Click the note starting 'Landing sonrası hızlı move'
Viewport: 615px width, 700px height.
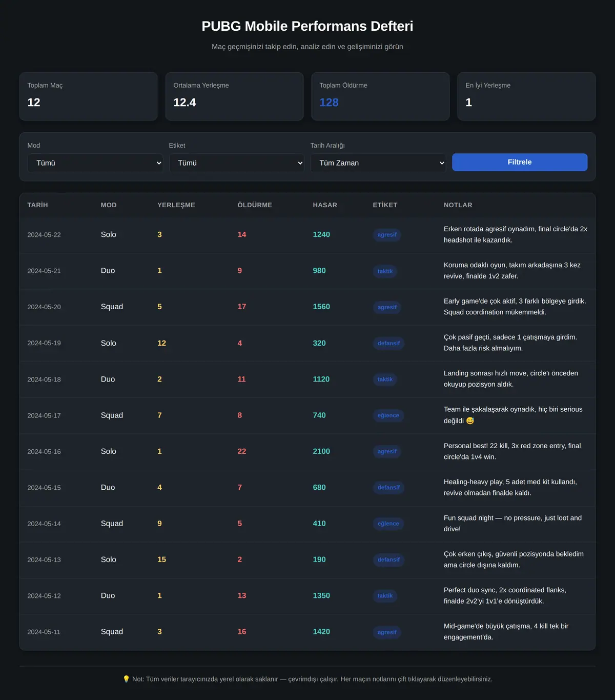511,379
